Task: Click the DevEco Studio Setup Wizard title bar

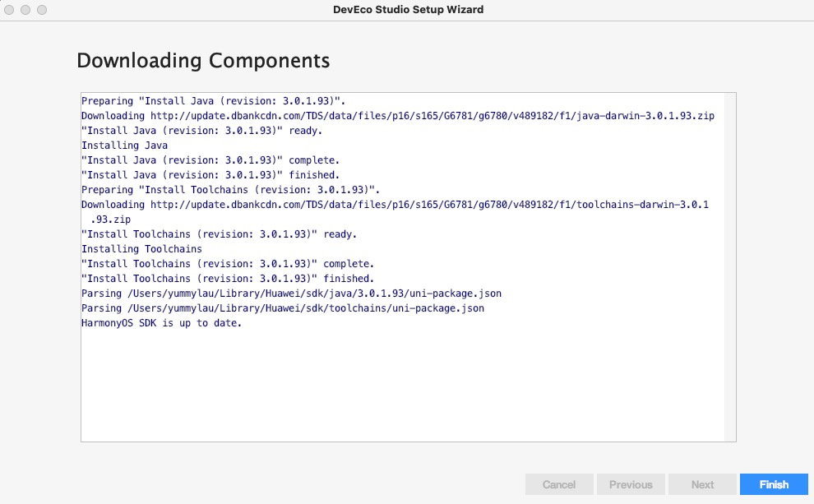Action: (x=407, y=10)
